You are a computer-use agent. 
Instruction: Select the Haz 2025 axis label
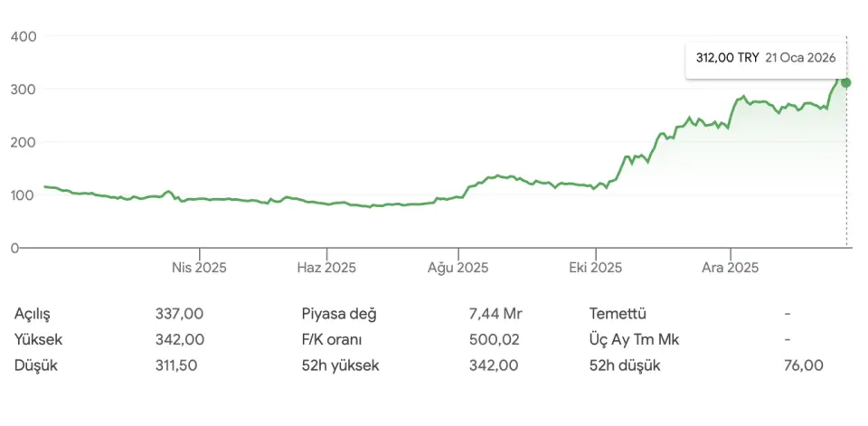click(326, 268)
